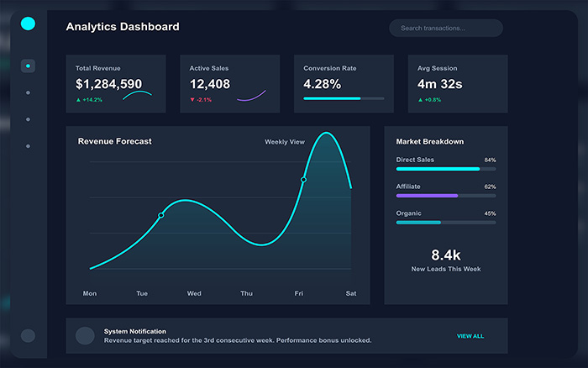588x368 pixels.
Task: Select the highlighted active sidebar nav icon
Action: [28, 66]
